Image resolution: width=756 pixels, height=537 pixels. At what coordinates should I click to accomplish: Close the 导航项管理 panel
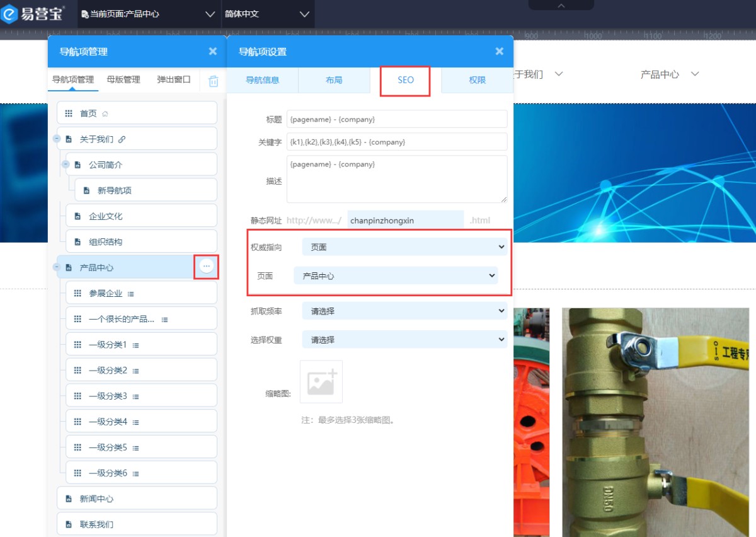point(213,52)
